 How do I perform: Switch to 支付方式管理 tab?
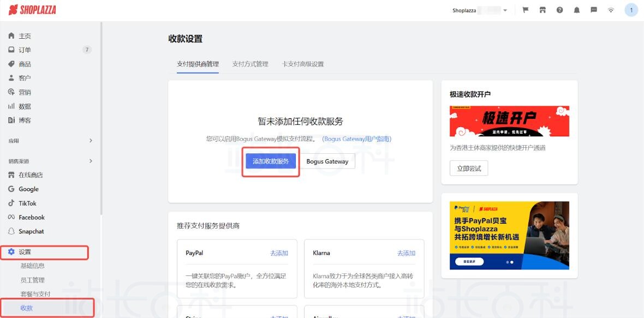pos(250,64)
